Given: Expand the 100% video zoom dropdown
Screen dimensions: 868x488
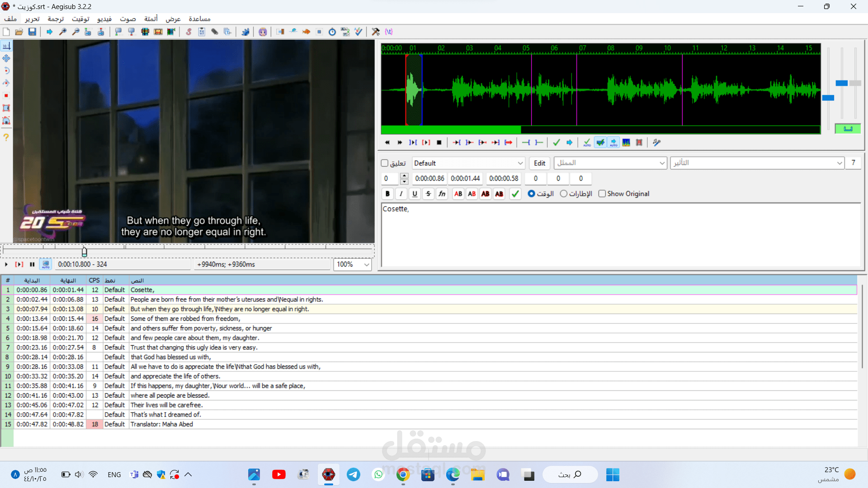Looking at the screenshot, I should point(366,264).
